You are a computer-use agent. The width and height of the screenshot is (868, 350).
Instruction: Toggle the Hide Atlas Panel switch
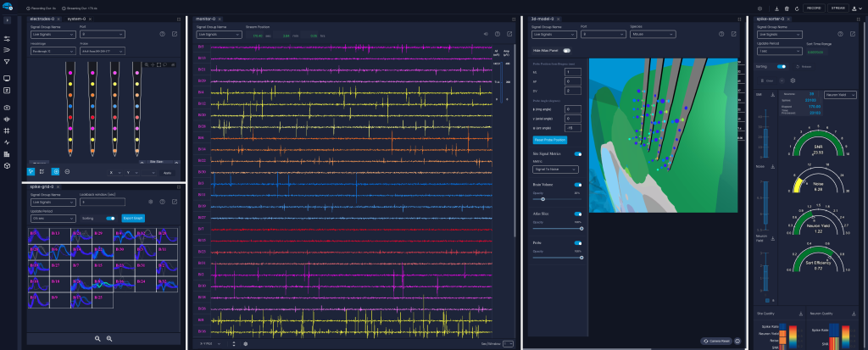point(566,50)
